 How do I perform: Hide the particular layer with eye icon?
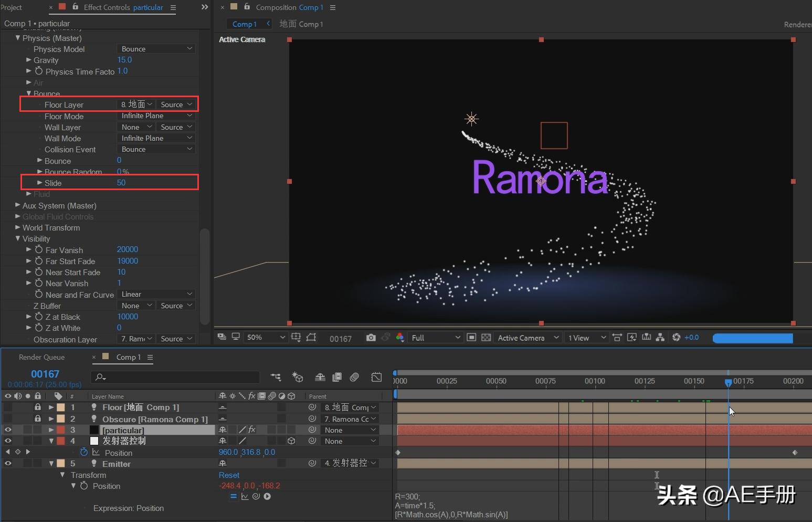(8, 430)
